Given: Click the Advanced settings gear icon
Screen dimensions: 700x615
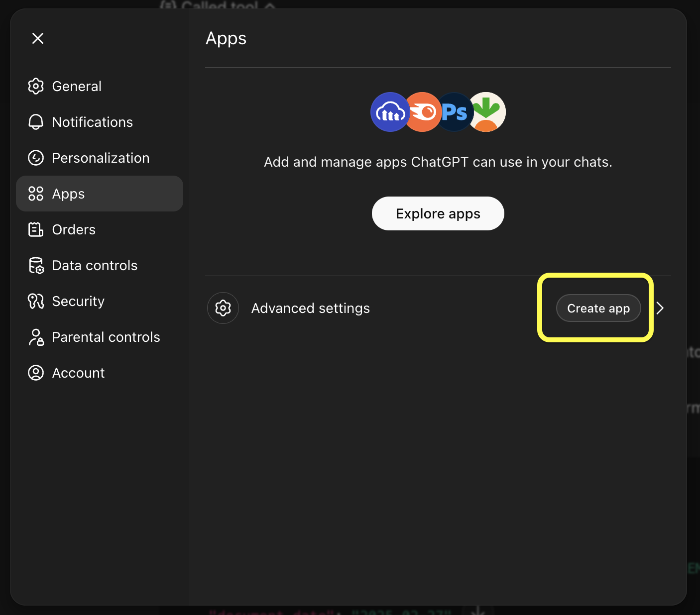Looking at the screenshot, I should tap(223, 308).
